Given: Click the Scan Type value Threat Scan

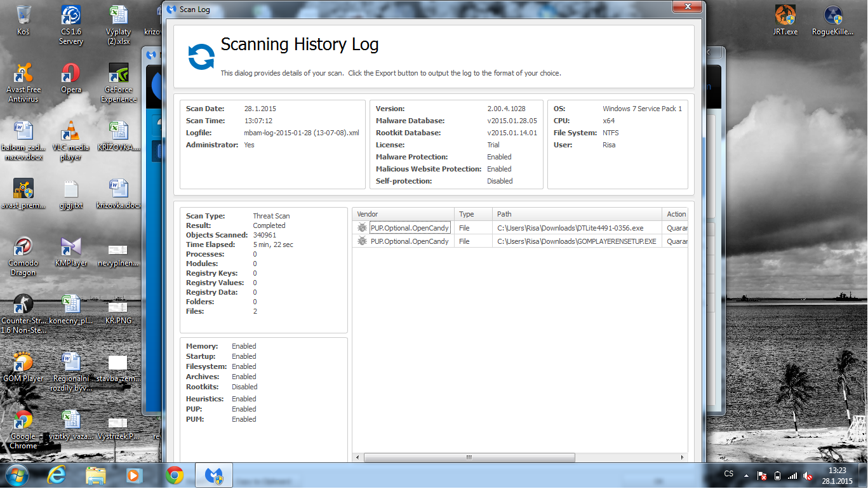Looking at the screenshot, I should (271, 216).
